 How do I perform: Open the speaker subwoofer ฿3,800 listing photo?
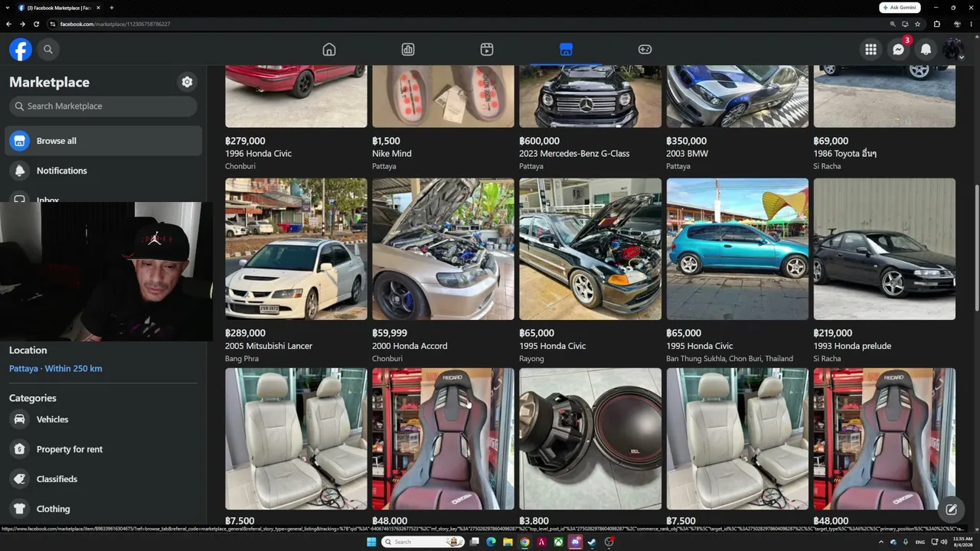[590, 439]
